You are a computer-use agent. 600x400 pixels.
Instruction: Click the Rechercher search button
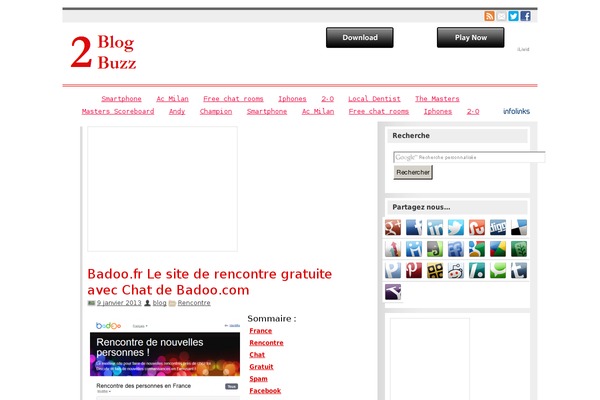[413, 172]
